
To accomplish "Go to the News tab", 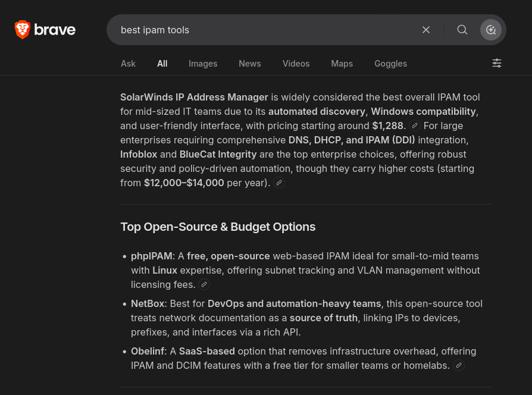I will tap(250, 64).
